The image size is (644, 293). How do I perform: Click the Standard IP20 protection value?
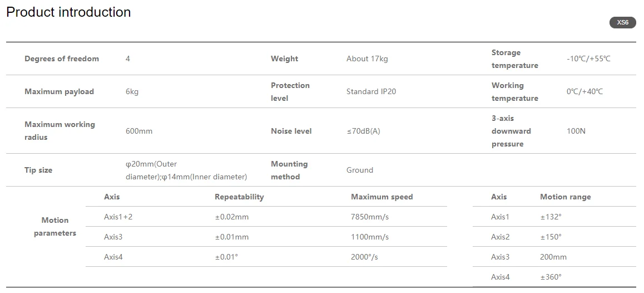pos(371,91)
